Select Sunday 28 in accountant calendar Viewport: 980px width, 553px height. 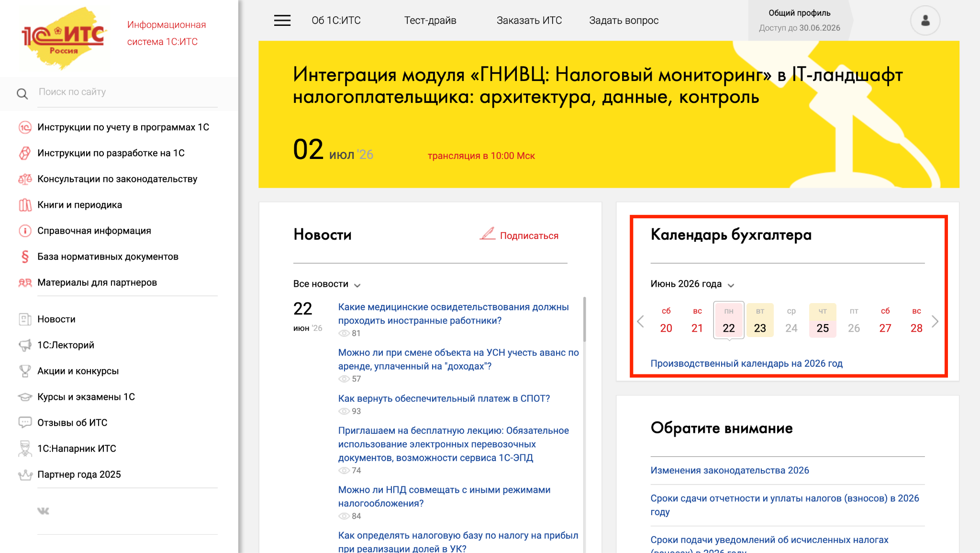[x=916, y=320]
